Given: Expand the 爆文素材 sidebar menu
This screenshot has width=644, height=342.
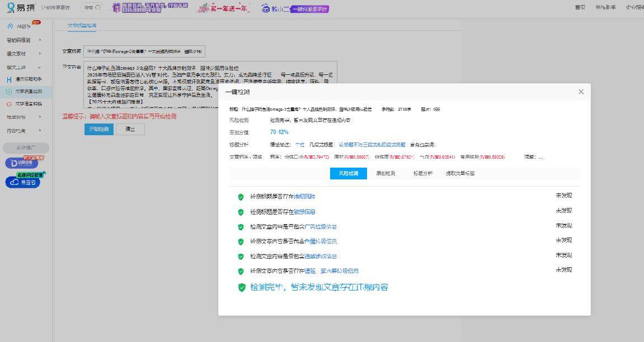Looking at the screenshot, I should click(x=23, y=54).
